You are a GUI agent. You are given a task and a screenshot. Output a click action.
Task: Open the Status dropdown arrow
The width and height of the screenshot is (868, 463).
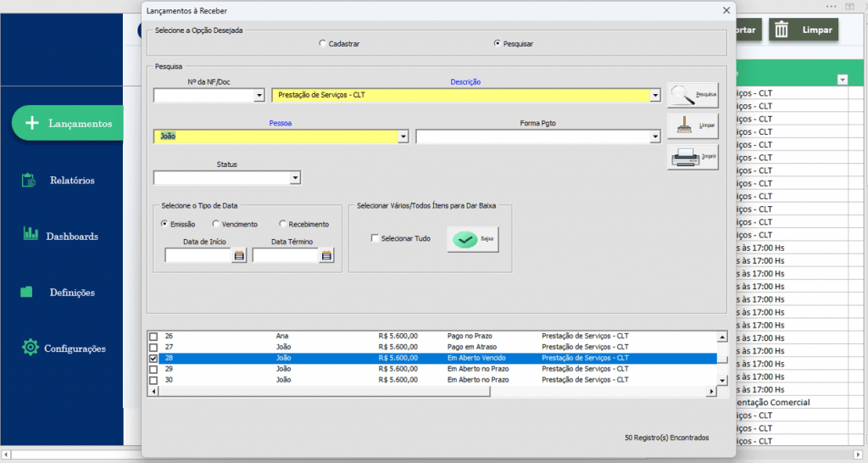point(295,178)
